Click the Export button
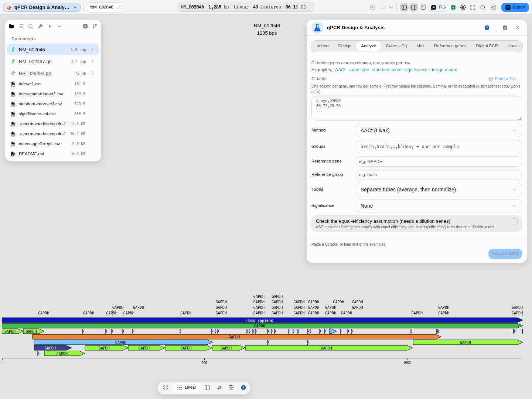The width and height of the screenshot is (532, 399). (x=515, y=7)
